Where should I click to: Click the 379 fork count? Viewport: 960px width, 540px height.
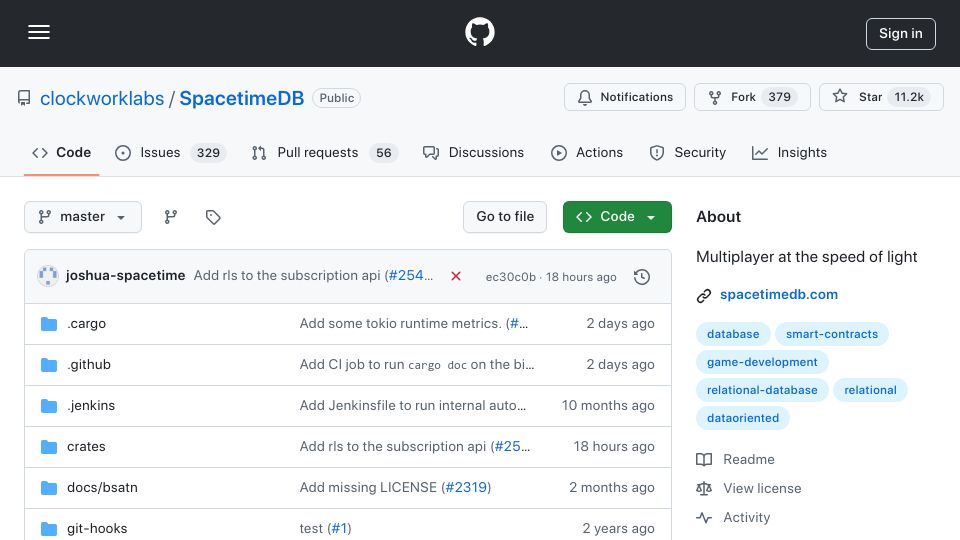tap(779, 97)
